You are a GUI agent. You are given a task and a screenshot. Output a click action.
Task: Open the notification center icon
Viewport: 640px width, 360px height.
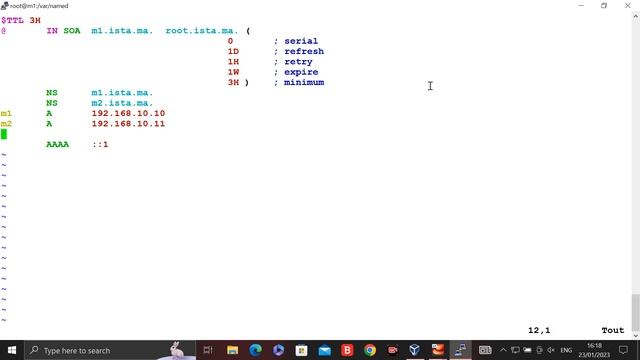tap(623, 350)
